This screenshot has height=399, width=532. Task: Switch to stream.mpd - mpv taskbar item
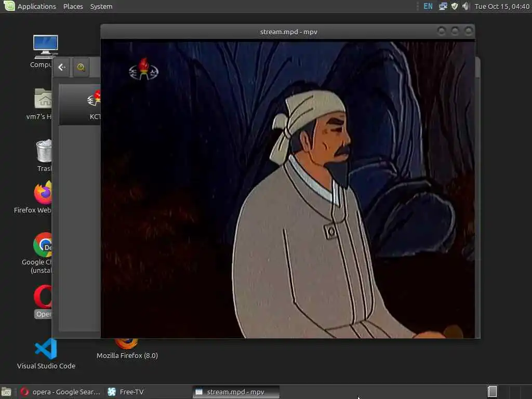(236, 392)
